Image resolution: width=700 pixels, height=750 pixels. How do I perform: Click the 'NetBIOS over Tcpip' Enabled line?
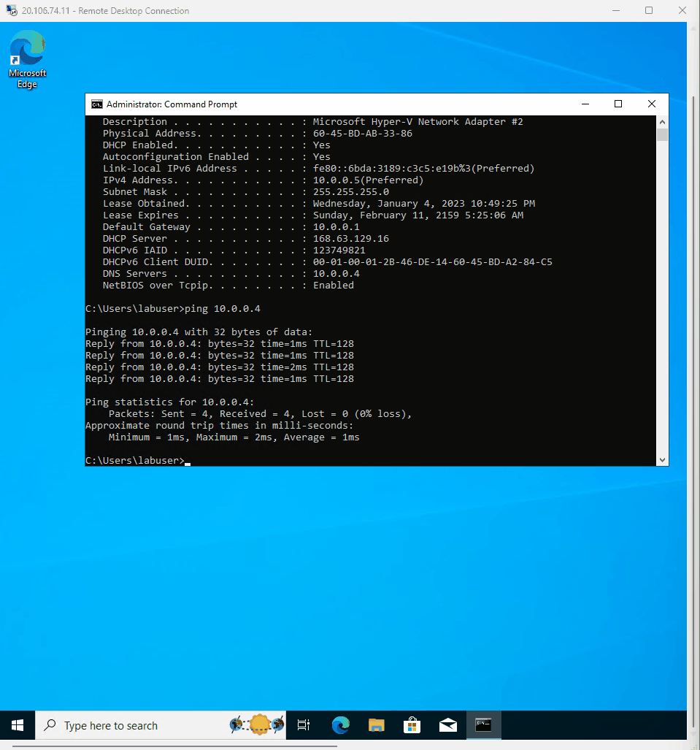click(x=228, y=286)
